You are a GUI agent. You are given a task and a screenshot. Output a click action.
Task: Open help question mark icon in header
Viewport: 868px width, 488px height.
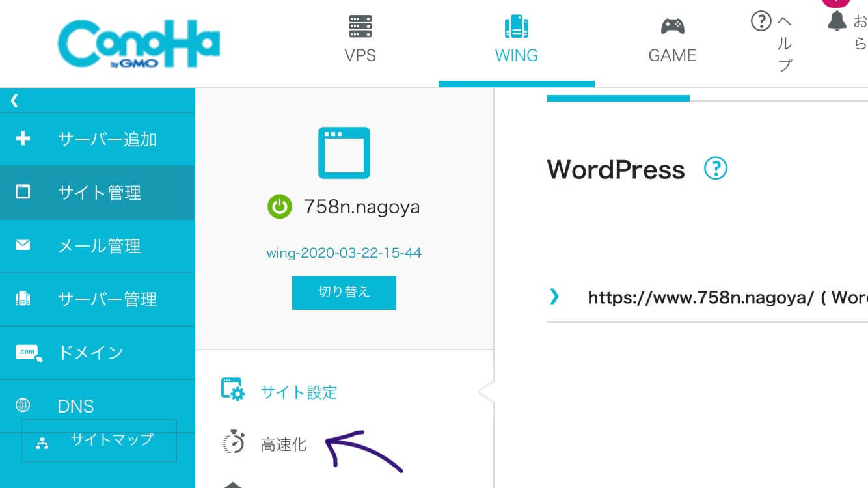(x=761, y=21)
